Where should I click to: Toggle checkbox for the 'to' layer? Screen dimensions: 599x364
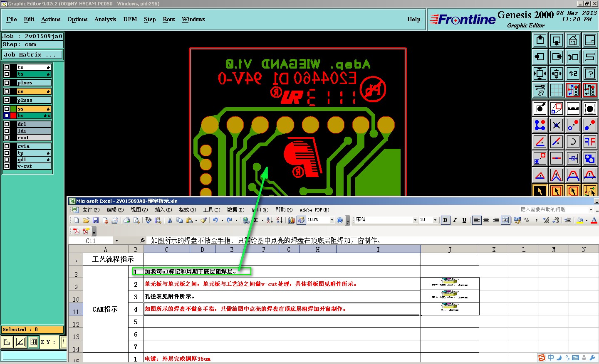(7, 67)
